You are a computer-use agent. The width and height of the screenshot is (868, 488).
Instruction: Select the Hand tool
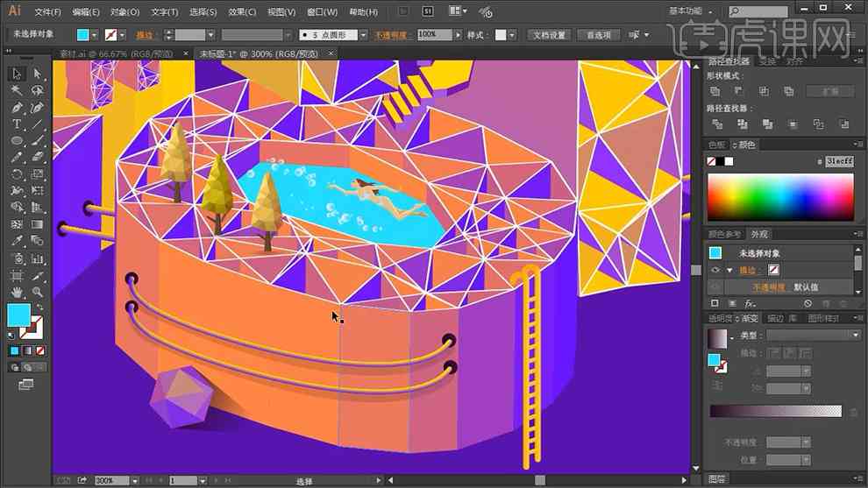(17, 292)
